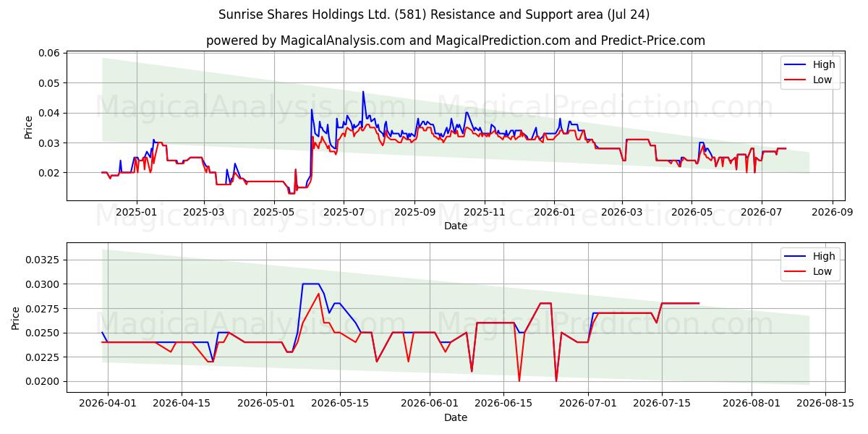Image resolution: width=868 pixels, height=434 pixels.
Task: Click the '0.0200' price tick label
Action: pos(43,382)
